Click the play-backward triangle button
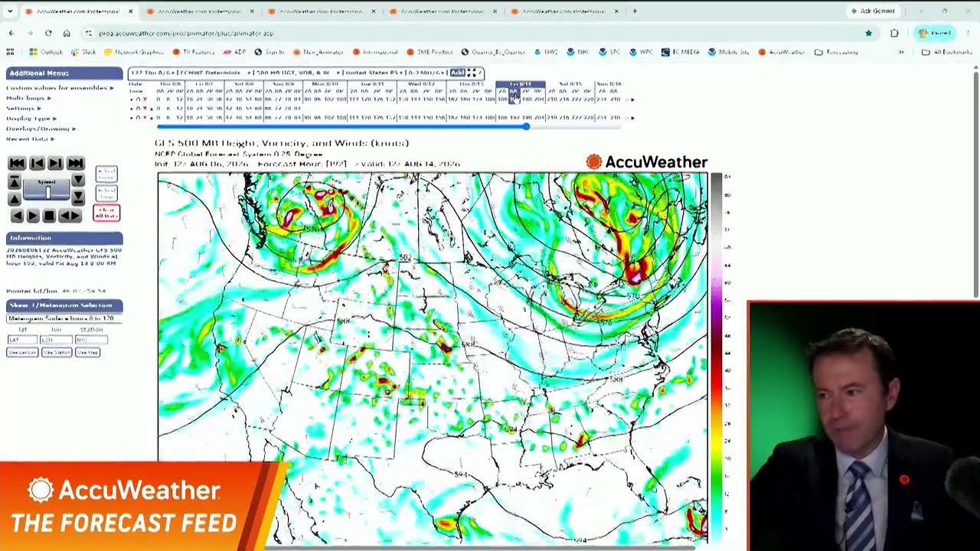 coord(17,216)
